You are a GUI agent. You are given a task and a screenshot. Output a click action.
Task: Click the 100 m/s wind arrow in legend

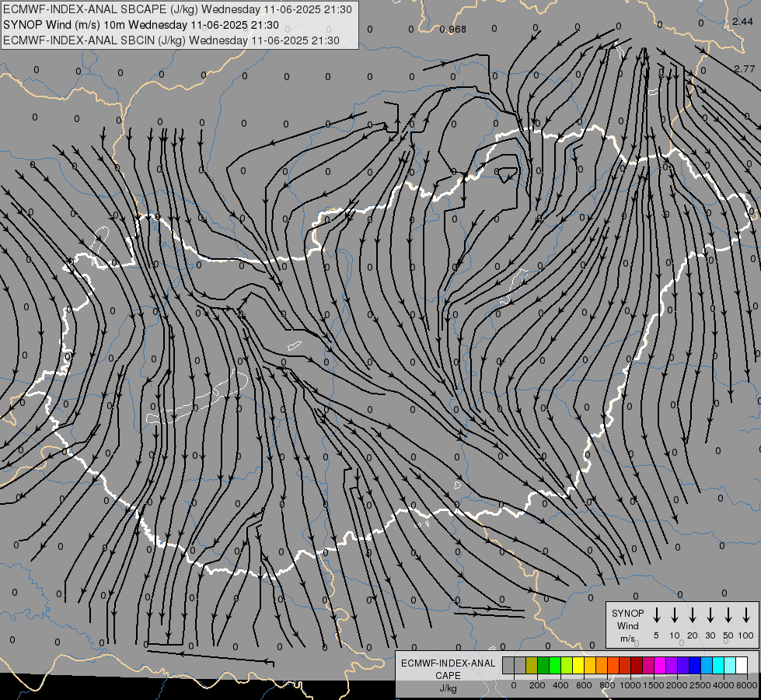pos(746,614)
